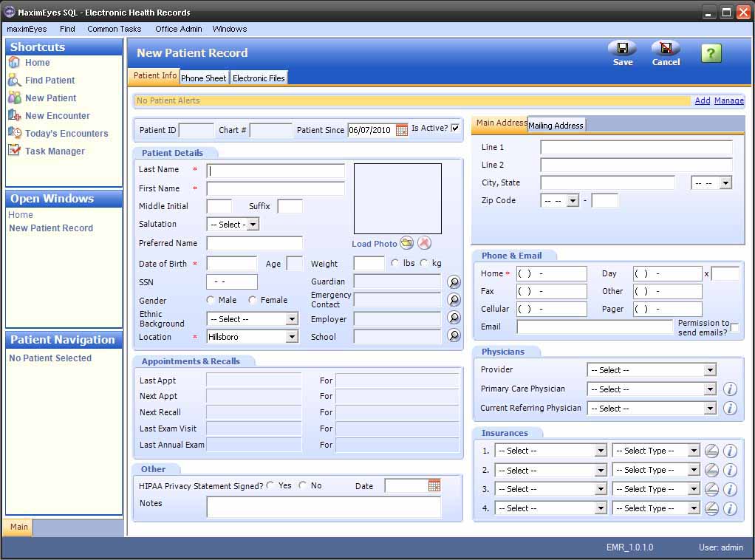The image size is (755, 560).
Task: Save the new patient record
Action: coord(622,53)
